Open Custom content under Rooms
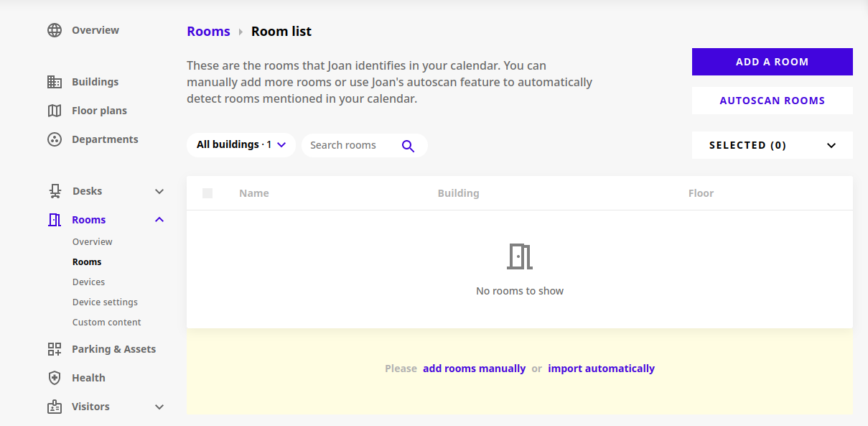Viewport: 868px width, 426px height. pyautogui.click(x=107, y=323)
